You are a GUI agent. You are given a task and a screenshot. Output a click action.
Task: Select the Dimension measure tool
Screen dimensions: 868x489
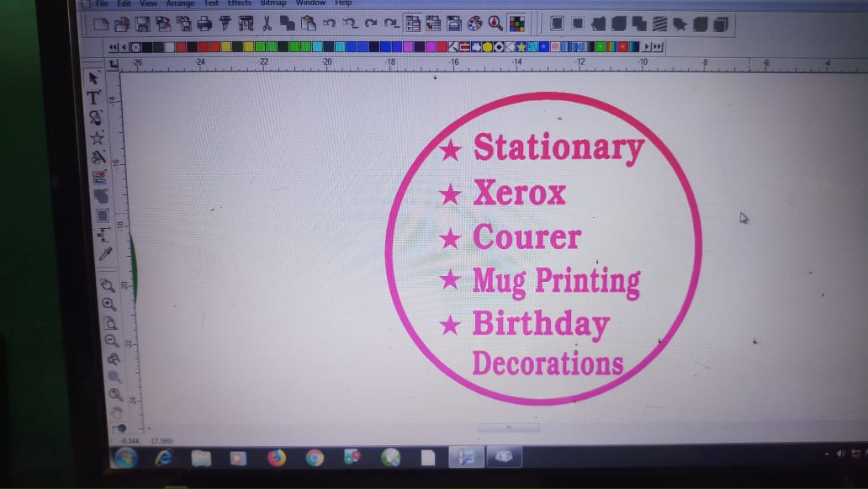point(103,235)
